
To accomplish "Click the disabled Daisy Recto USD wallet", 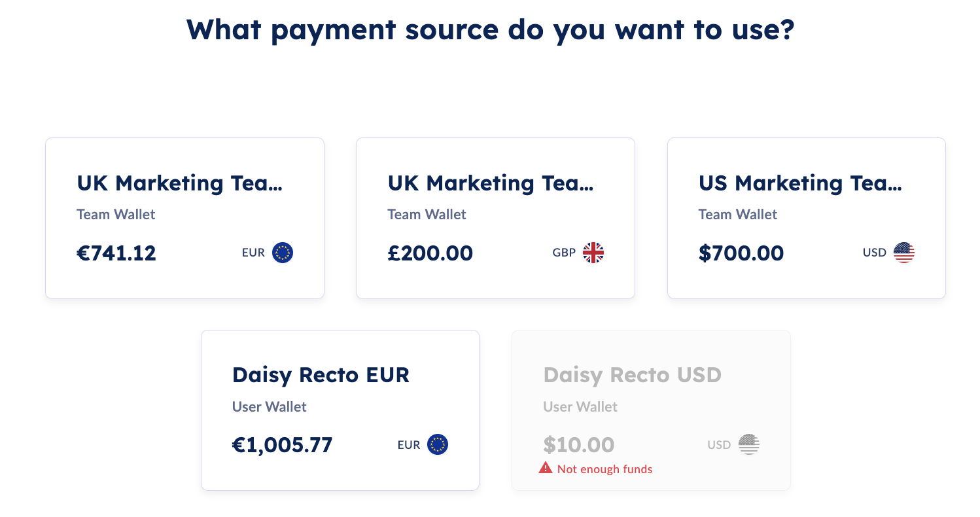I will click(x=651, y=410).
